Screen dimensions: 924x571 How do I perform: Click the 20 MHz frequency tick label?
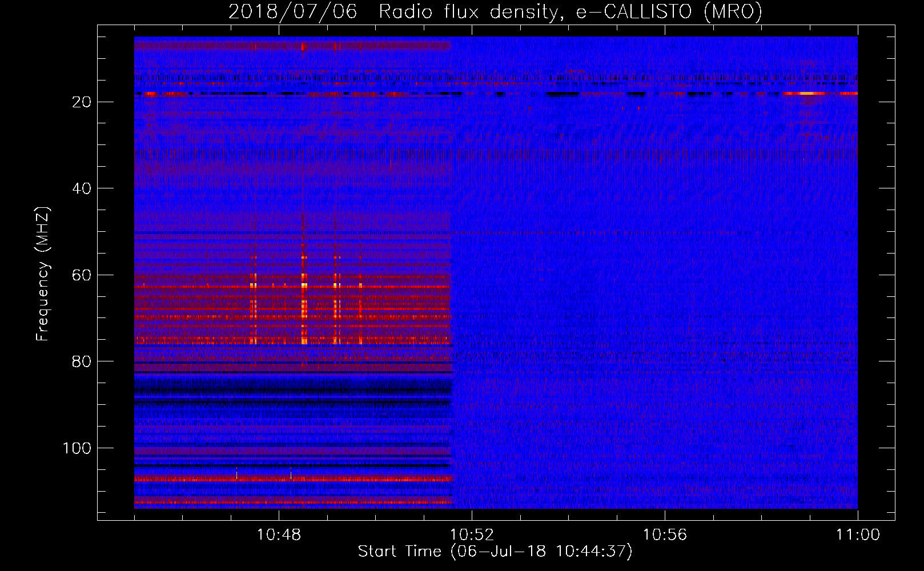(82, 102)
